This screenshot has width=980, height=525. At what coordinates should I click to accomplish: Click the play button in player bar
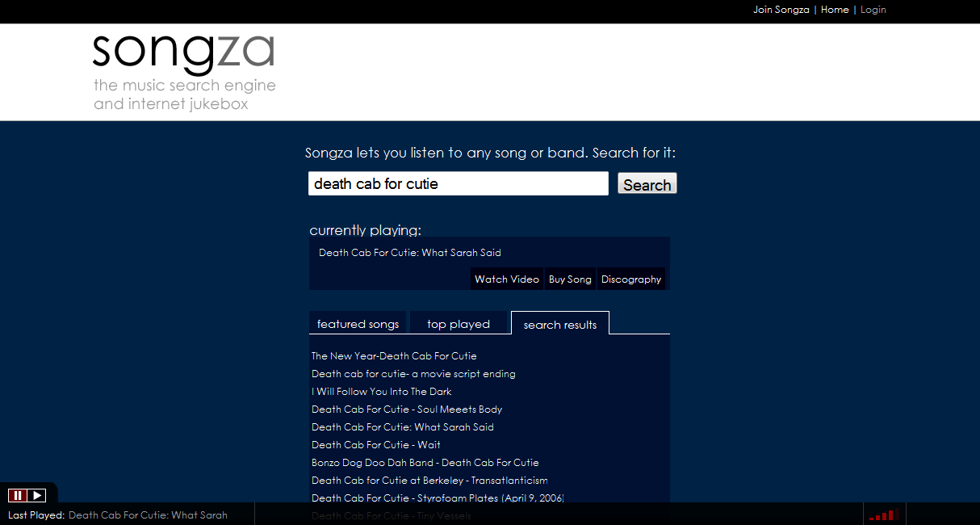click(x=36, y=495)
